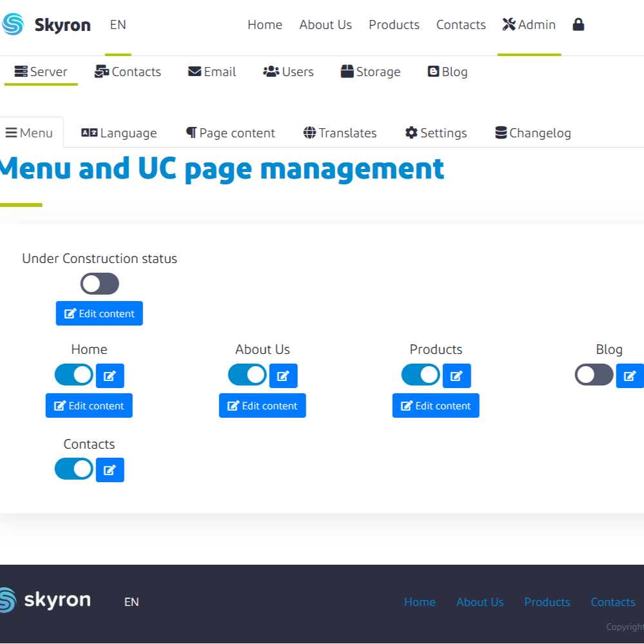Viewport: 644px width, 644px height.
Task: Toggle the Under Construction status switch
Action: (x=99, y=284)
